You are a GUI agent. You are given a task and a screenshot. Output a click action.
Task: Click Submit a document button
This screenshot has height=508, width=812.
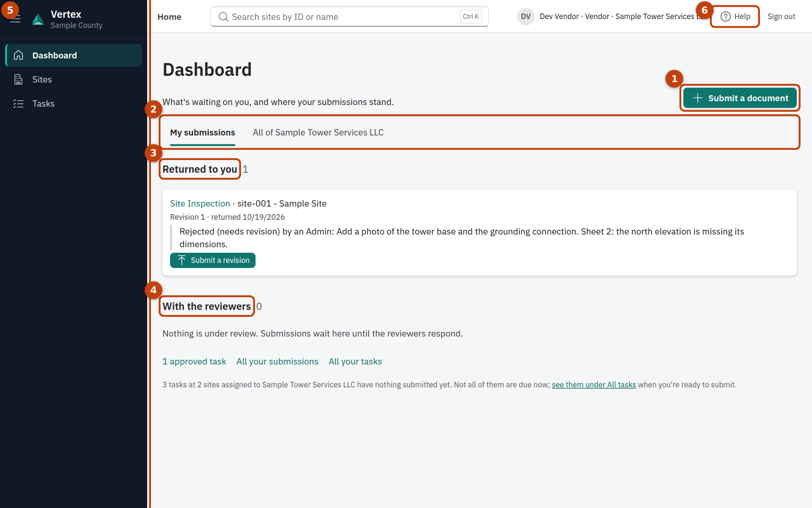tap(740, 98)
